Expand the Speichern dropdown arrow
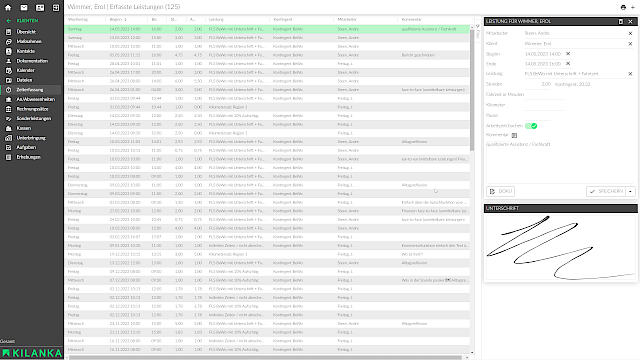 [x=631, y=191]
